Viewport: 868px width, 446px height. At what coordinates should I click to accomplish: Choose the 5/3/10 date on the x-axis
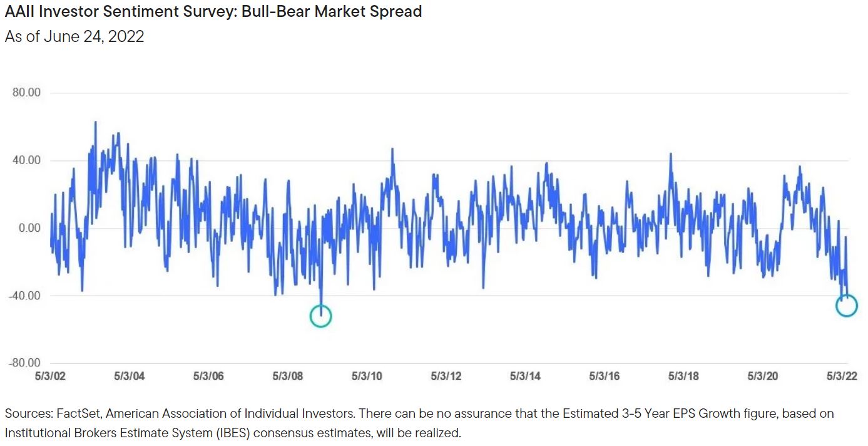pyautogui.click(x=367, y=376)
